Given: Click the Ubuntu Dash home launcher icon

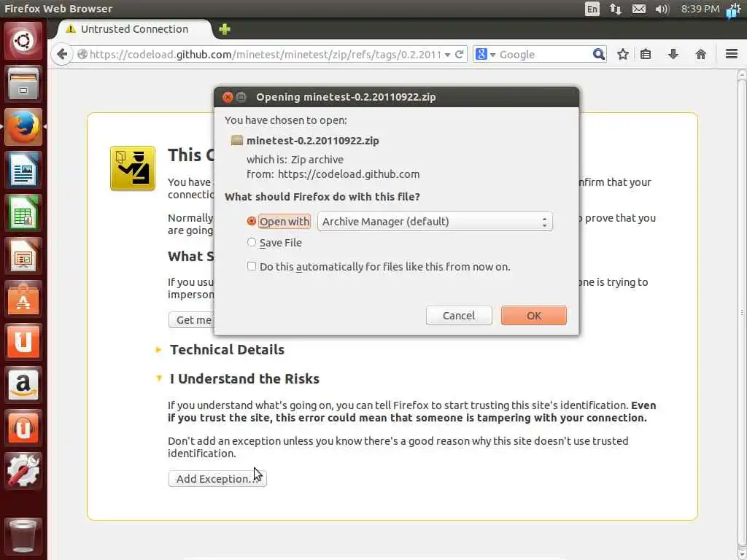Looking at the screenshot, I should point(23,41).
